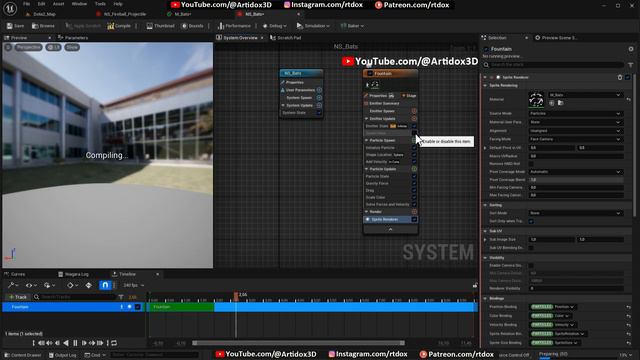
Task: Add module to User Parameters with plus icon
Action: pyautogui.click(x=319, y=90)
